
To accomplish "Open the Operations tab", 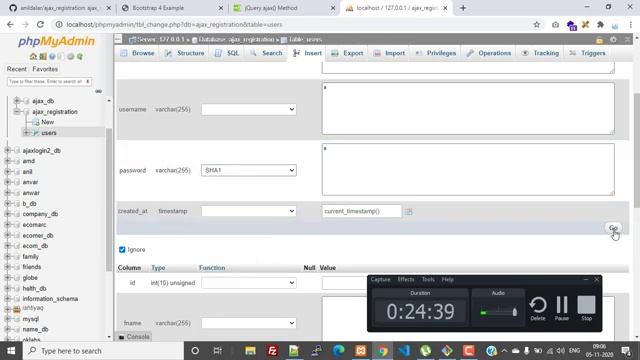I will point(489,53).
